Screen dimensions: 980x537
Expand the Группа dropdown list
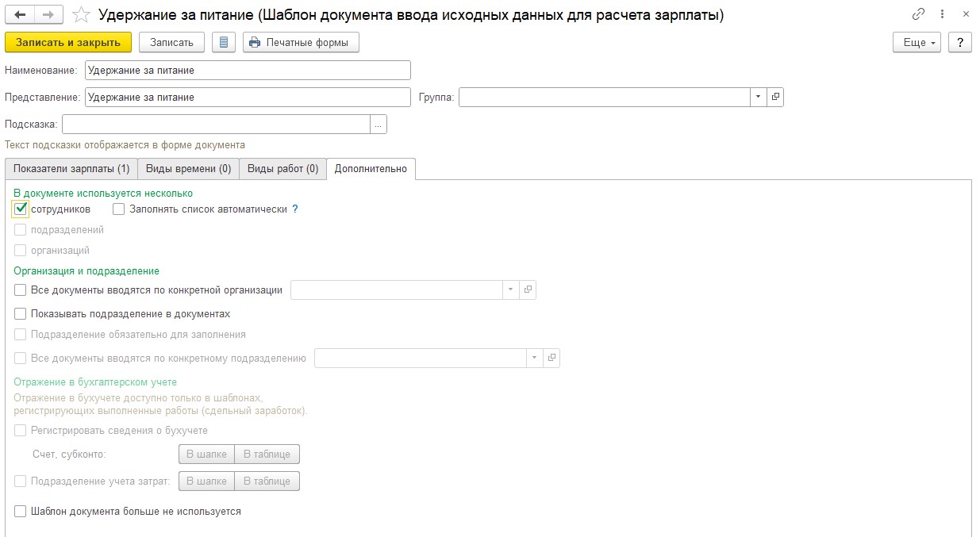758,97
